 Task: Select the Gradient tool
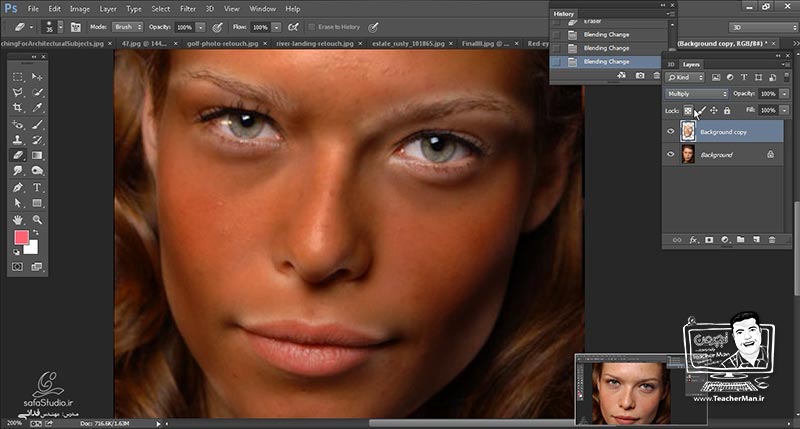(x=37, y=155)
